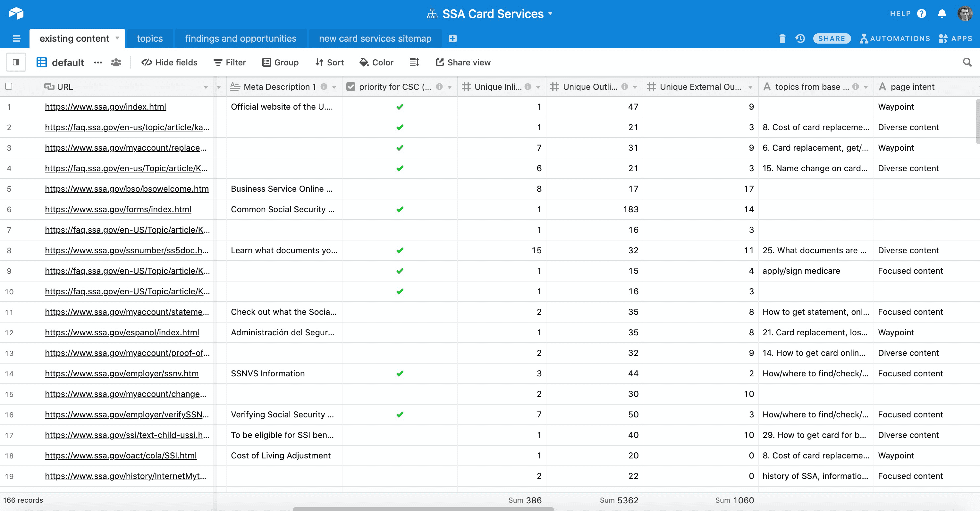
Task: Open Sort options
Action: (x=329, y=63)
